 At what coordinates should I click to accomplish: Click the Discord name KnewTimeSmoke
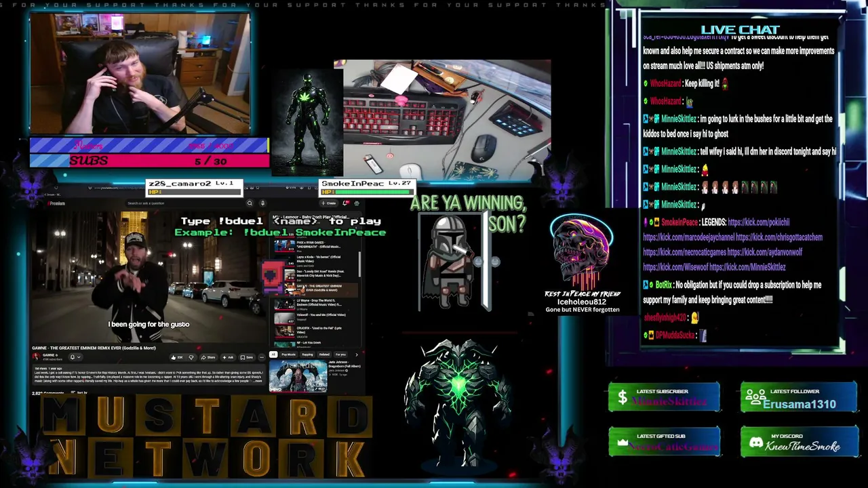[802, 447]
